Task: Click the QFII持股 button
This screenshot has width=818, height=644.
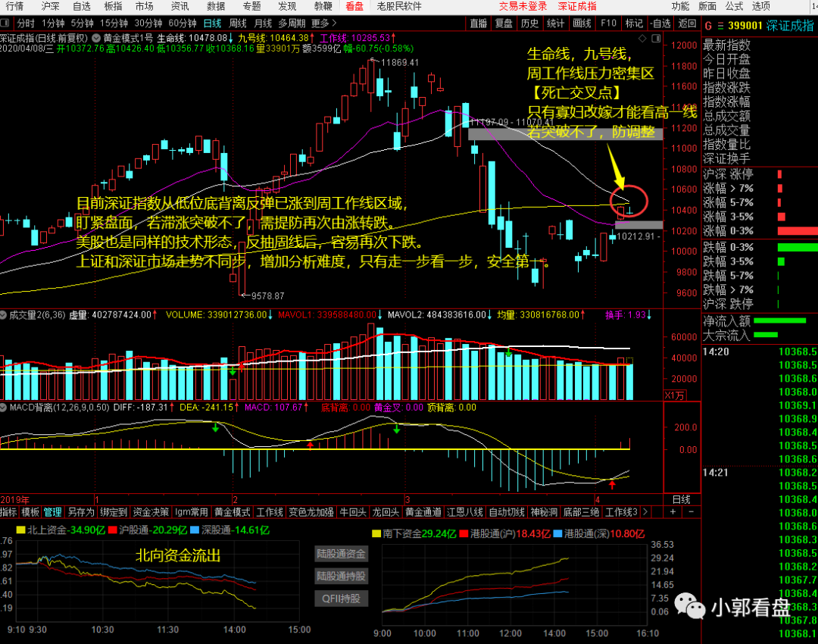Action: point(341,599)
